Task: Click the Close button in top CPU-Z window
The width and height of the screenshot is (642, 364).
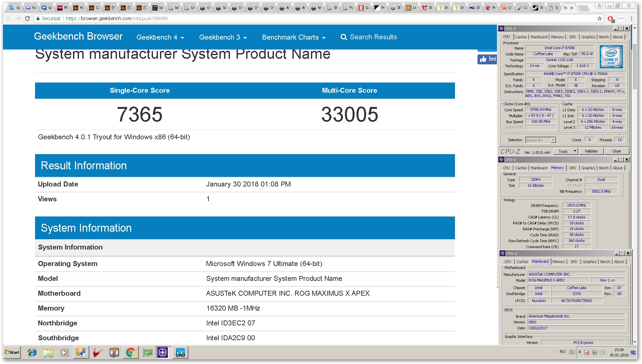Action: pyautogui.click(x=617, y=151)
